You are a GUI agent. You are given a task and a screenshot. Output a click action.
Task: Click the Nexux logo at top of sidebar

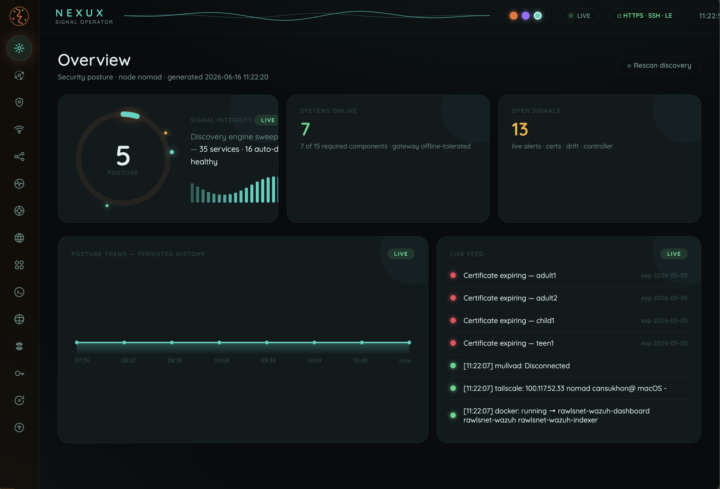(19, 16)
